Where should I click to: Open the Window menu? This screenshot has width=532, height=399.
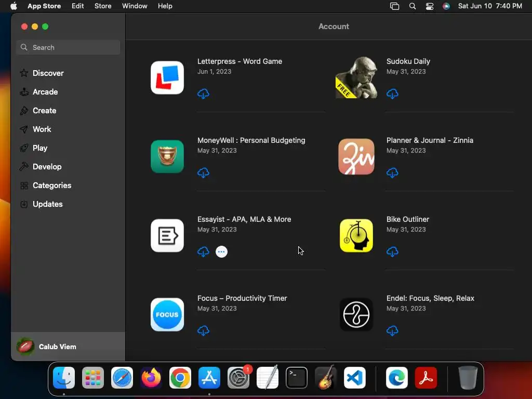(x=135, y=6)
